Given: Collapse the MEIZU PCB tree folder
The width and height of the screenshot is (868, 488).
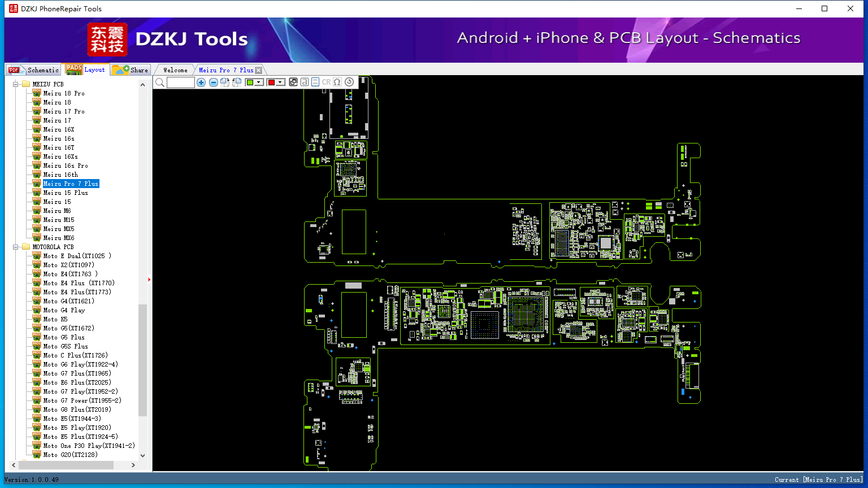Looking at the screenshot, I should pos(15,84).
